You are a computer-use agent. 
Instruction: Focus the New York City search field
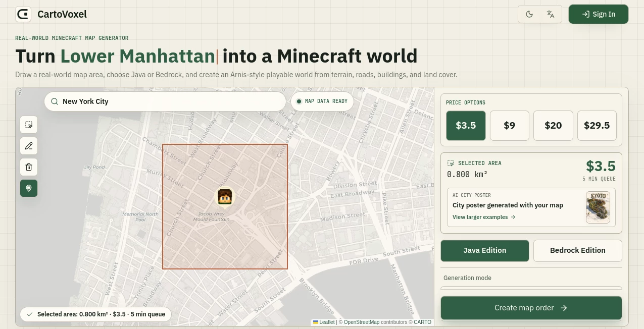(165, 101)
